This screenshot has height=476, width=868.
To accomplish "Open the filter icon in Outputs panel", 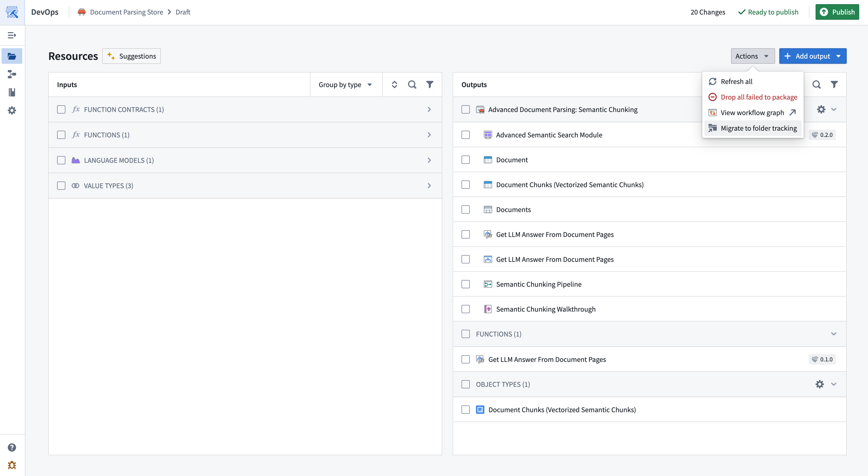I will [x=834, y=84].
